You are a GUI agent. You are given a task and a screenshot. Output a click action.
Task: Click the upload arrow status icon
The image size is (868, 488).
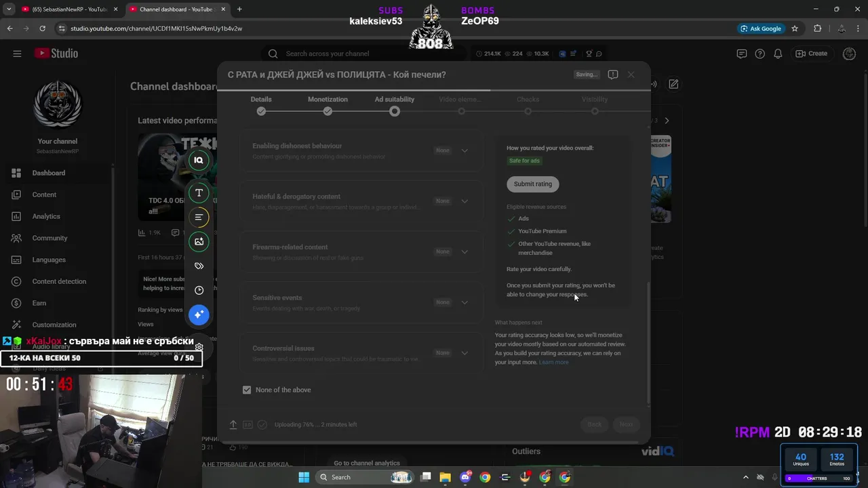tap(233, 425)
